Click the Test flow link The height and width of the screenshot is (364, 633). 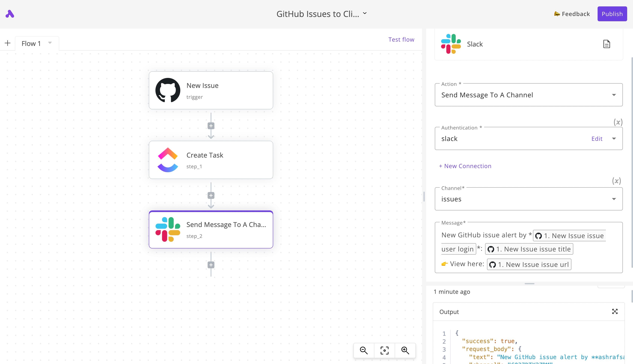[x=401, y=40]
